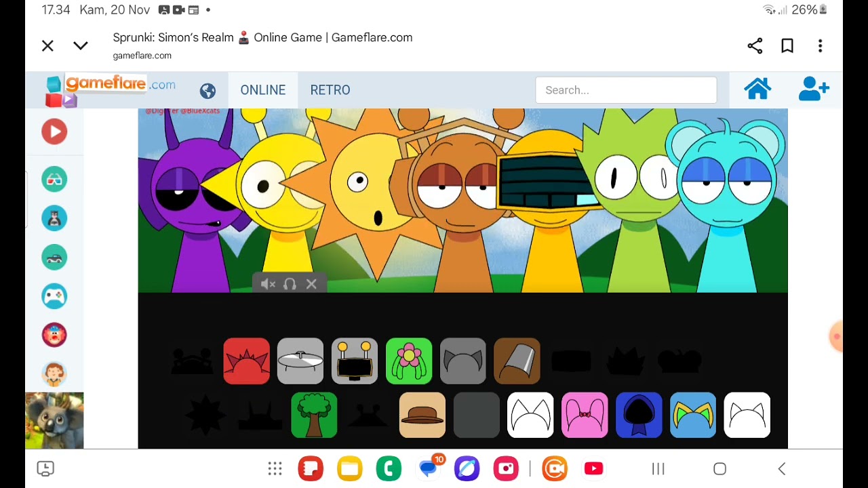Screen dimensions: 868x488
Task: Open the 3D glasses sidebar category
Action: (54, 179)
